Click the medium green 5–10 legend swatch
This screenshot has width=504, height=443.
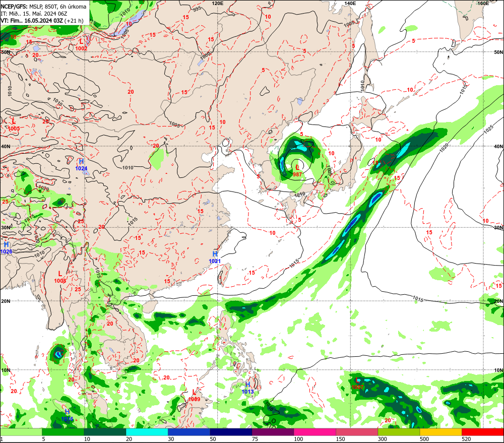point(63,432)
